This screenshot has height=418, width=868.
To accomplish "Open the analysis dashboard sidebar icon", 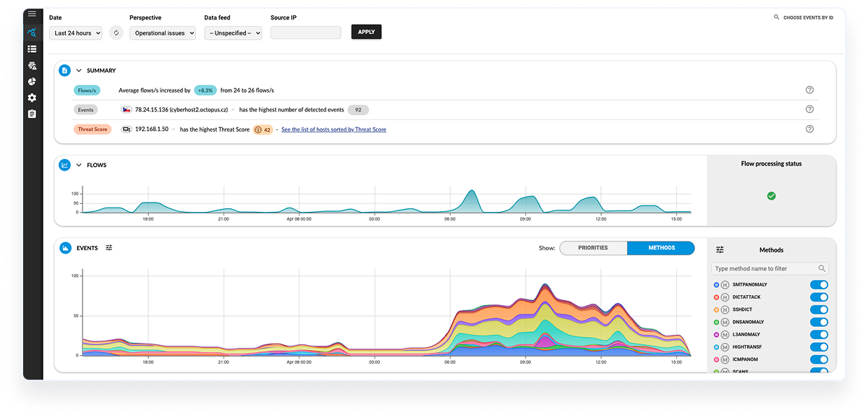I will coord(32,33).
